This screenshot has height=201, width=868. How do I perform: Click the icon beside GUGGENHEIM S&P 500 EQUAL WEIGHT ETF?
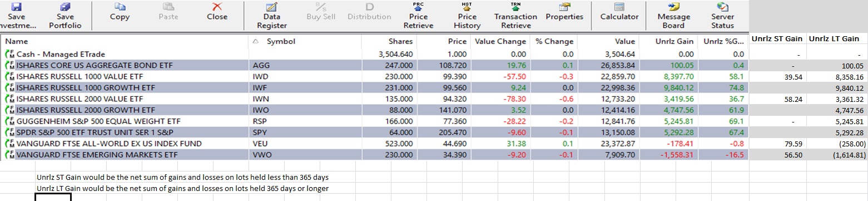[10, 121]
